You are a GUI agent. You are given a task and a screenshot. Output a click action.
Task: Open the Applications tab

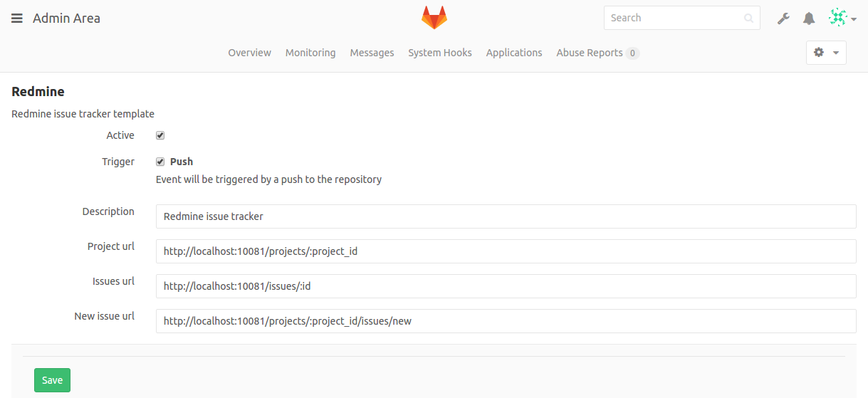(514, 53)
